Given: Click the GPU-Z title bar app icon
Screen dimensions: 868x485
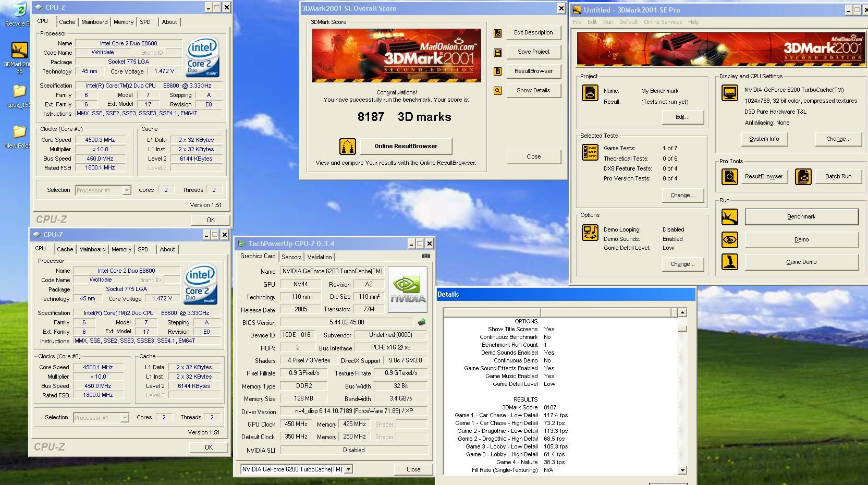Looking at the screenshot, I should point(242,244).
